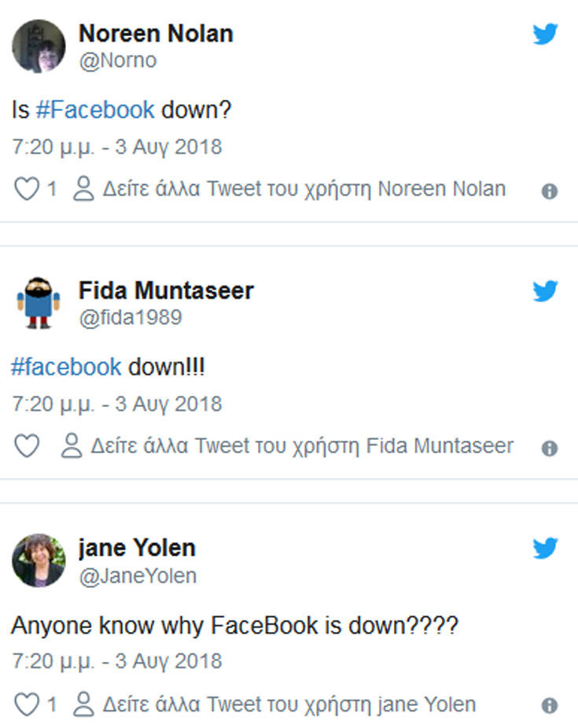
Task: Open jane Yolen's profile photo
Action: [39, 560]
